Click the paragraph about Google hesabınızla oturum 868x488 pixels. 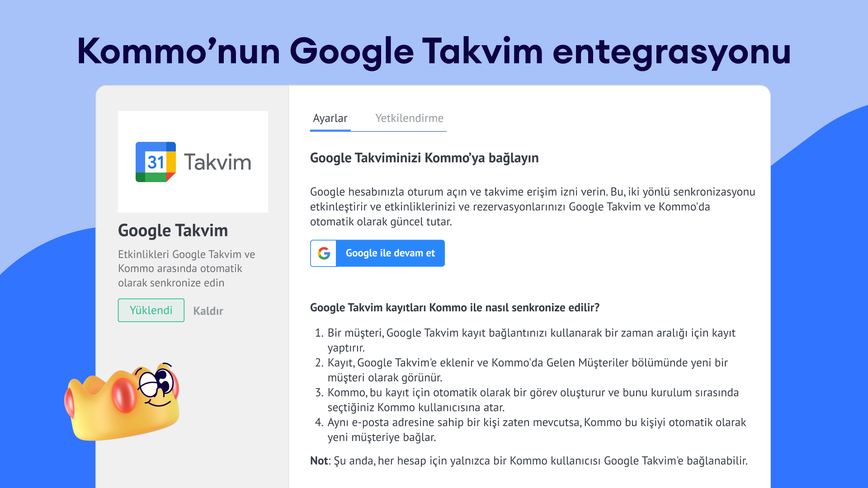tap(532, 206)
